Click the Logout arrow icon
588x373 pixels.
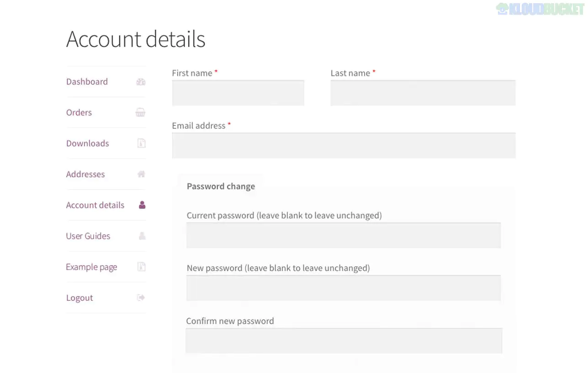pyautogui.click(x=141, y=298)
